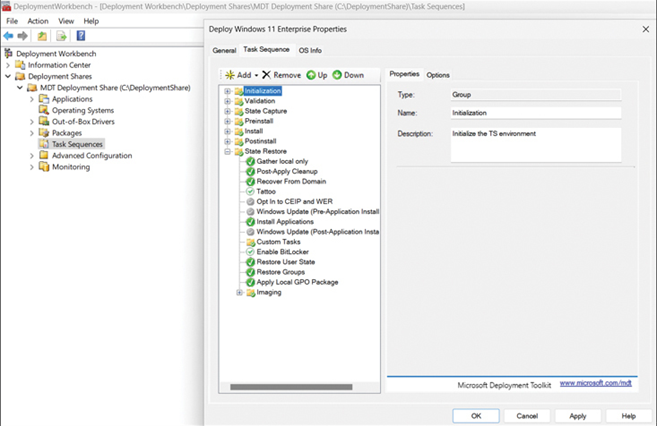Click the Packages node icon

point(44,132)
